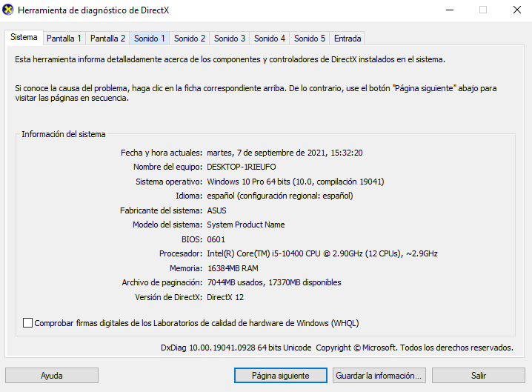Click the 'DirectX 12' version value
532x392 pixels.
coord(225,297)
